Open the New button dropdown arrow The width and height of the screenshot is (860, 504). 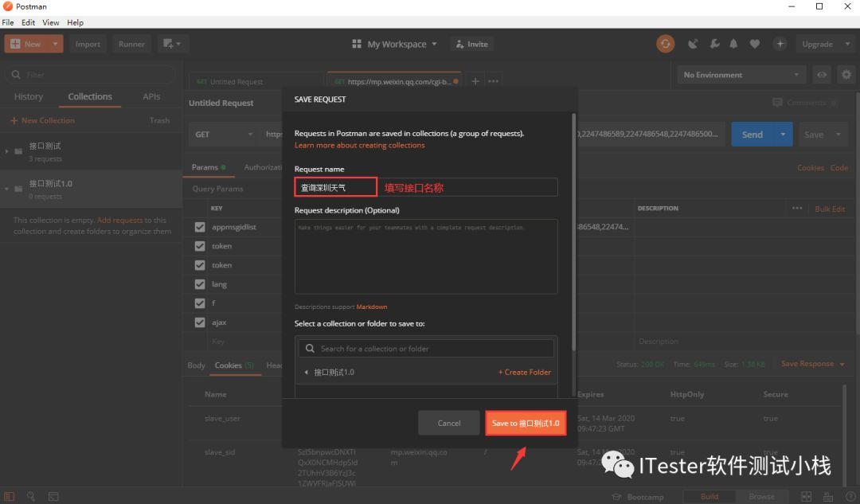point(56,44)
